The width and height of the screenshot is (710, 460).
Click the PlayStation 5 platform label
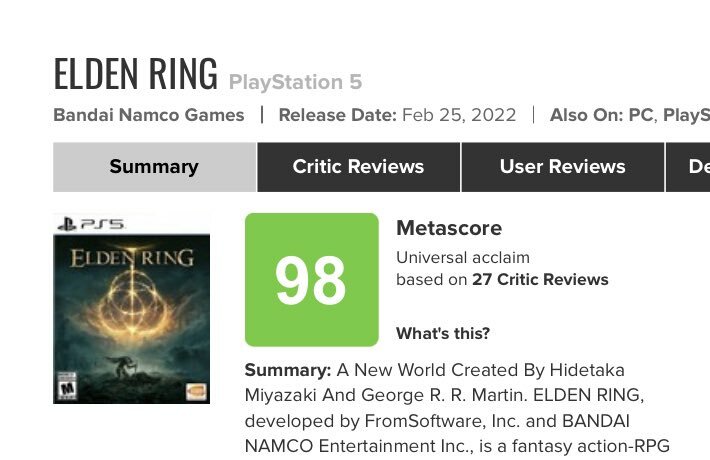[295, 82]
